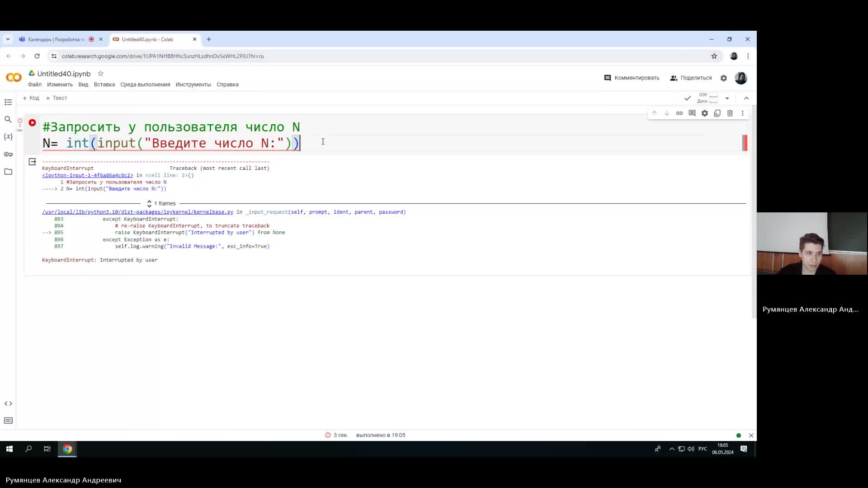The image size is (868, 488).
Task: Close the bottom status bar with X
Action: [751, 436]
